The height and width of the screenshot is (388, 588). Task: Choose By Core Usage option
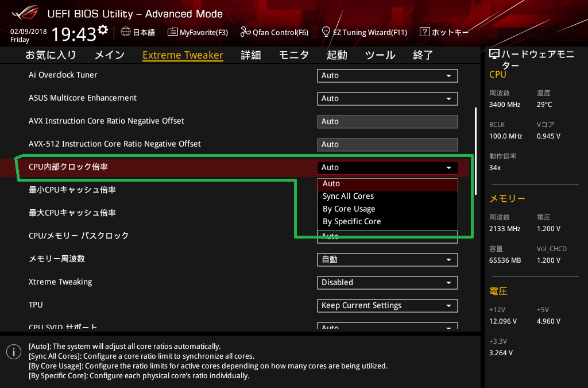point(388,209)
